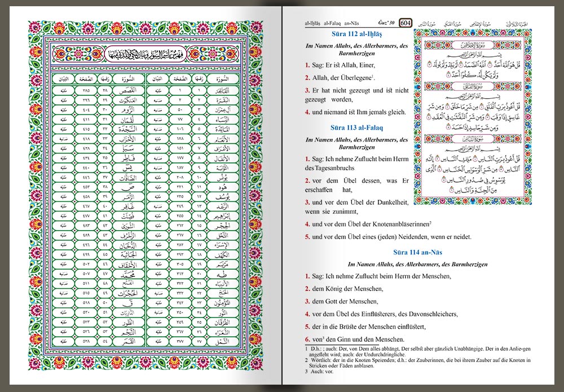Select the index entry "محمد"
The image size is (564, 392).
pos(127,274)
